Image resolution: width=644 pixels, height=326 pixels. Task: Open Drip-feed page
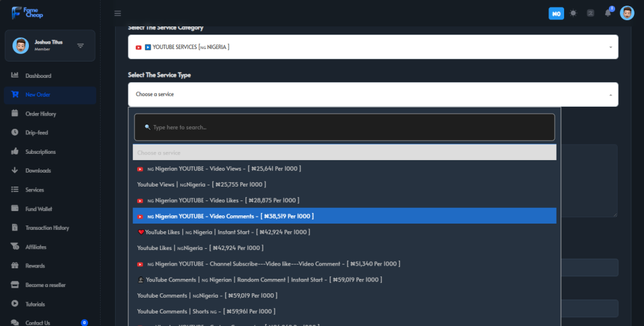36,133
